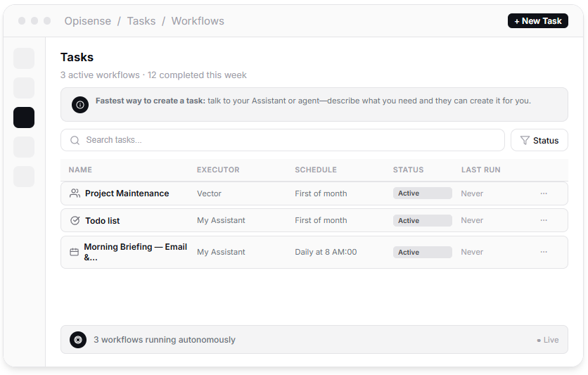588x375 pixels.
Task: Click the calendar icon beside Morning Briefing
Action: [75, 252]
